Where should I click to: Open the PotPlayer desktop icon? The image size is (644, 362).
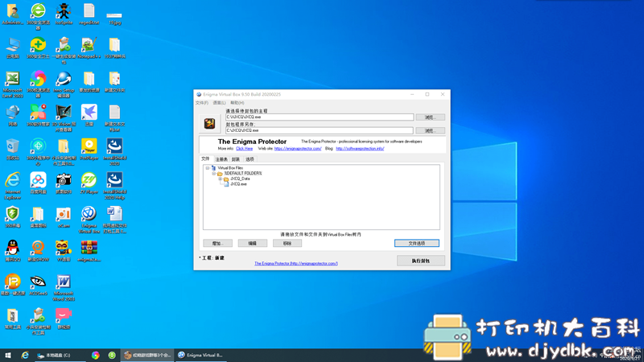click(89, 150)
